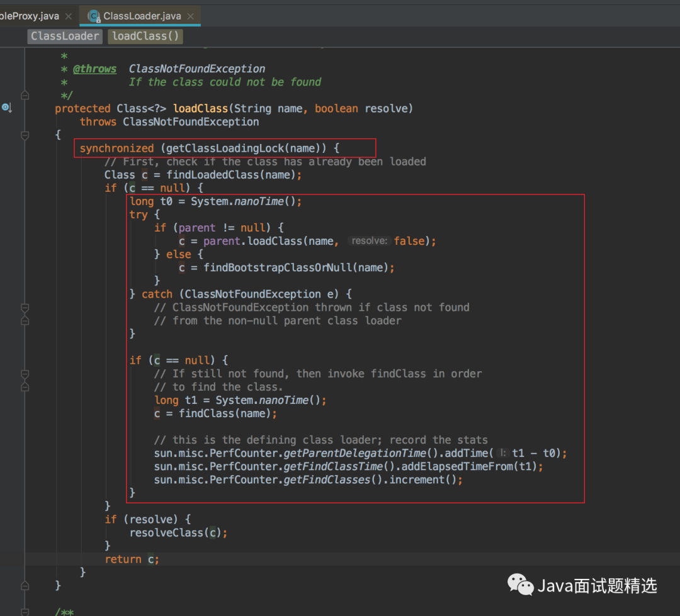Click comment 'First, check if the class has already'
Viewport: 680px width, 616px height.
265,162
